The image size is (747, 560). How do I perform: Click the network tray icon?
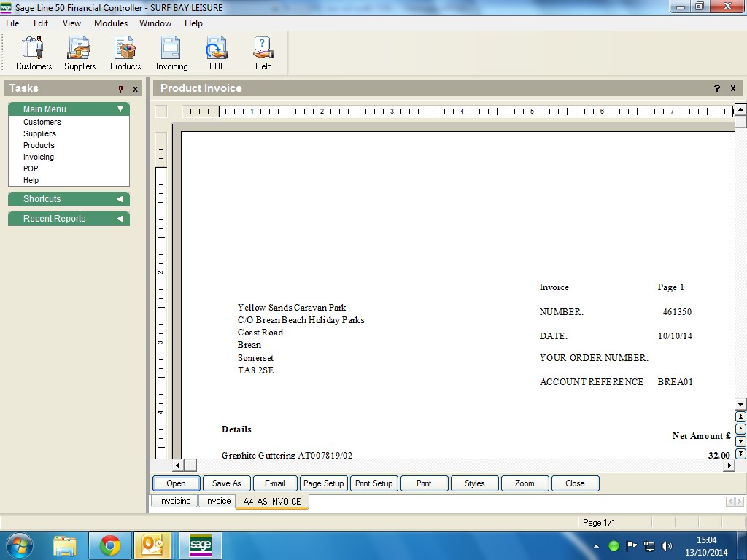point(649,546)
